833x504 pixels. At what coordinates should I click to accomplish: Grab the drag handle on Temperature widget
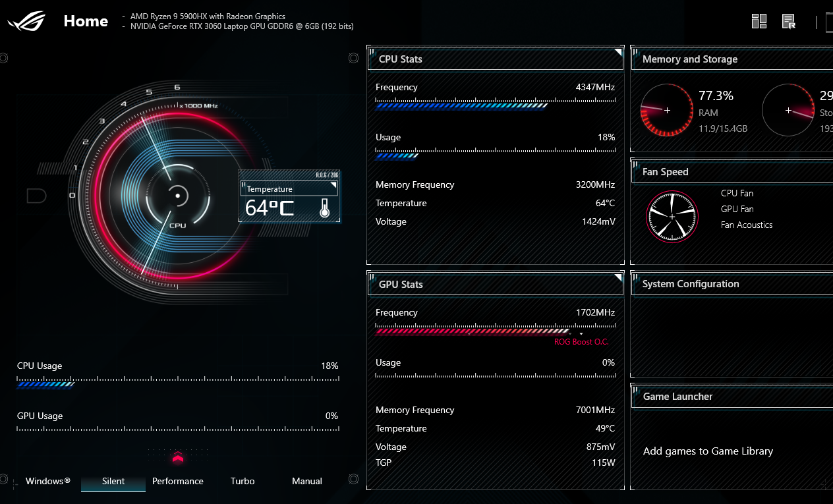(243, 184)
